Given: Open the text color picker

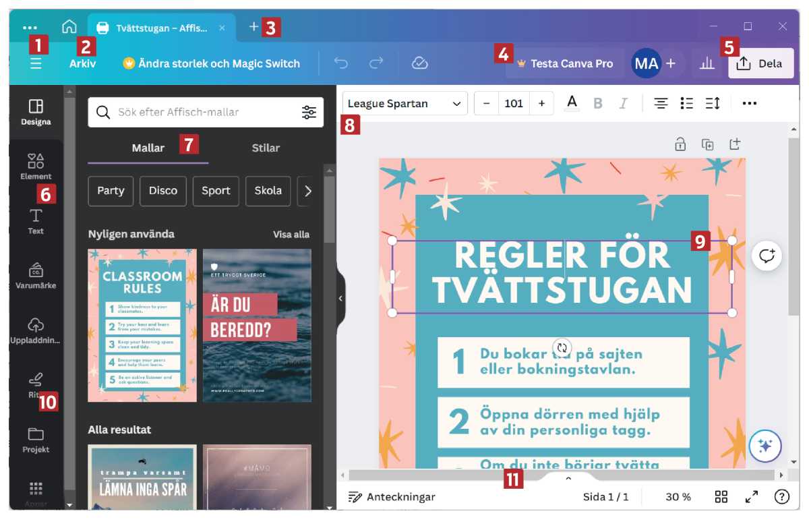Looking at the screenshot, I should point(571,102).
